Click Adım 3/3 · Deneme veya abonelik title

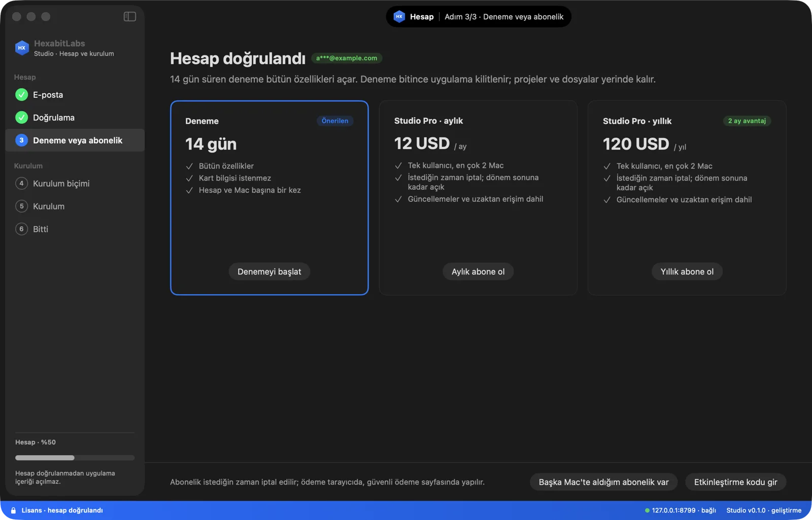(x=504, y=17)
